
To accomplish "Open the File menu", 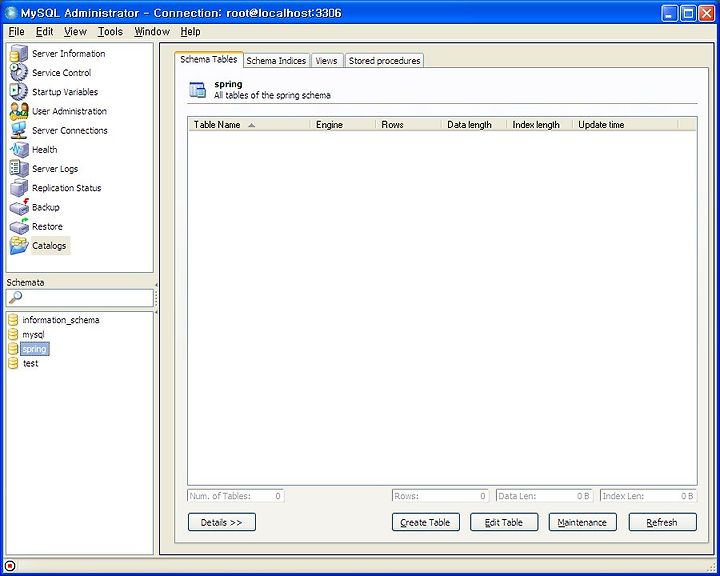I will pyautogui.click(x=17, y=32).
